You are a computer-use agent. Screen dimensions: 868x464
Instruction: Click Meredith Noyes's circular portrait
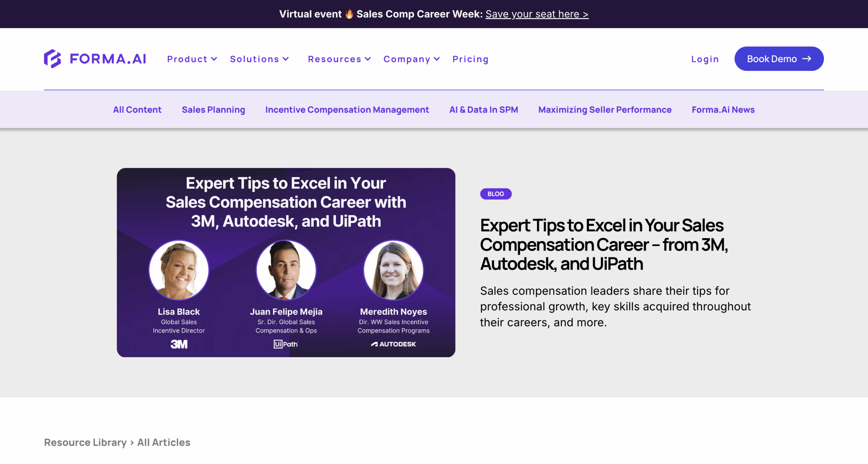coord(393,270)
